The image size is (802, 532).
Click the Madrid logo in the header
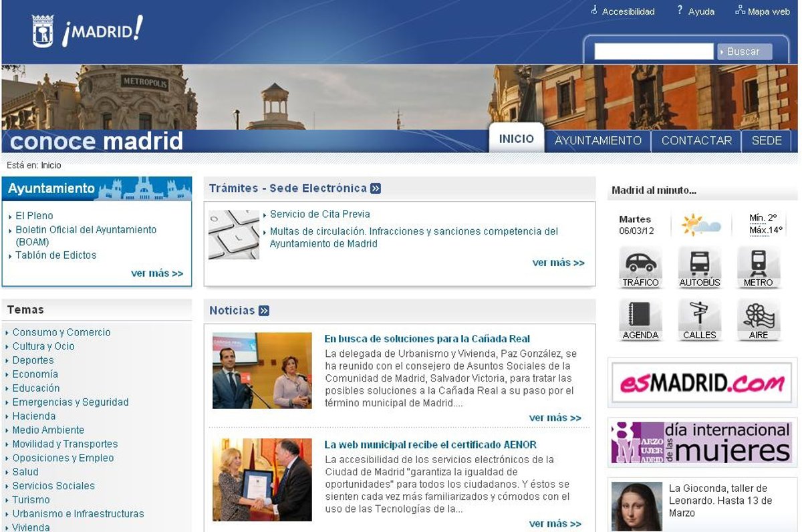click(88, 31)
